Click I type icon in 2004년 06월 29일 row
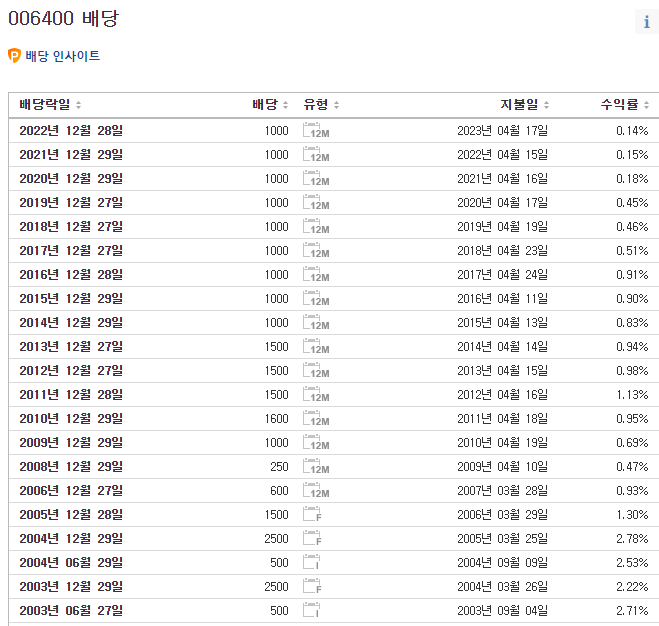Screen dimensions: 659x626 (x=311, y=562)
